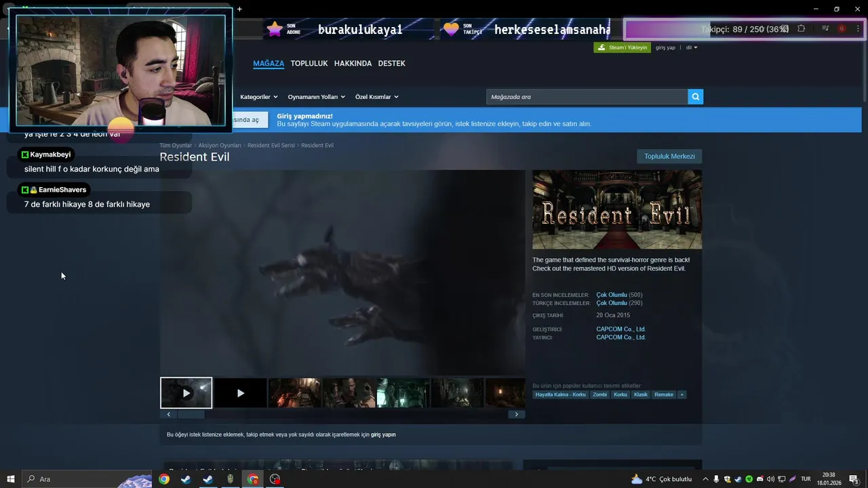Expand Kategoriler dropdown
The width and height of the screenshot is (868, 488).
[x=259, y=97]
